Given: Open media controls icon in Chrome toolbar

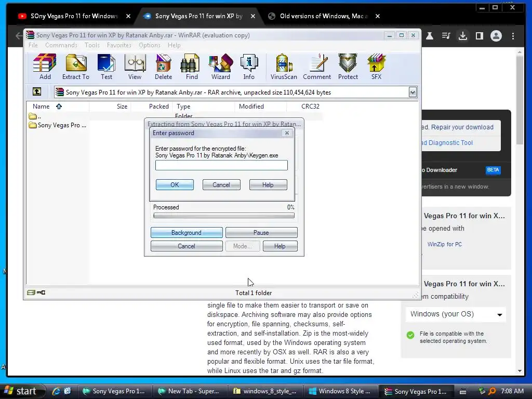Looking at the screenshot, I should click(x=446, y=36).
